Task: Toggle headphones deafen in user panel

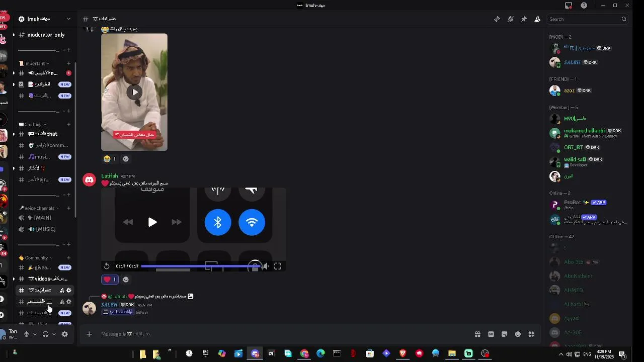Action: point(45,334)
